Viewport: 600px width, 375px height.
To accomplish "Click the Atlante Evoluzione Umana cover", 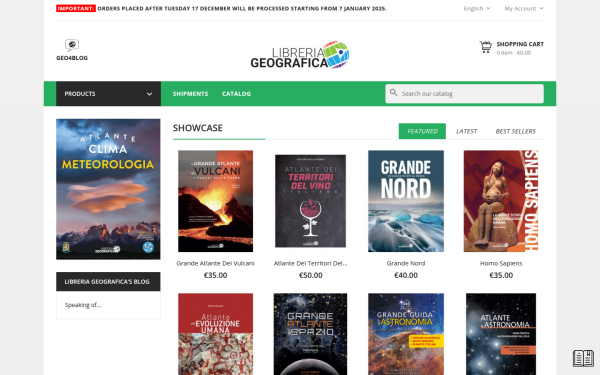I will (x=215, y=334).
